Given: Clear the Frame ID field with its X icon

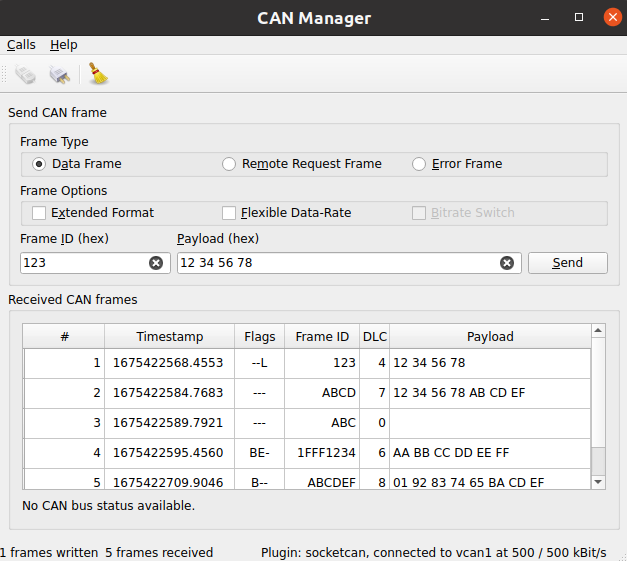Looking at the screenshot, I should tap(156, 263).
